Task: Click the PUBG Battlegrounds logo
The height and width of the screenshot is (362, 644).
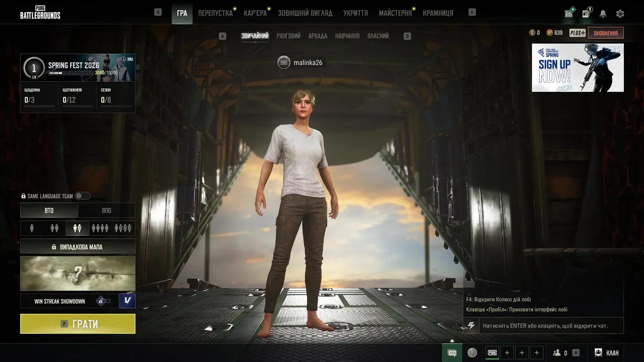Action: [x=40, y=12]
